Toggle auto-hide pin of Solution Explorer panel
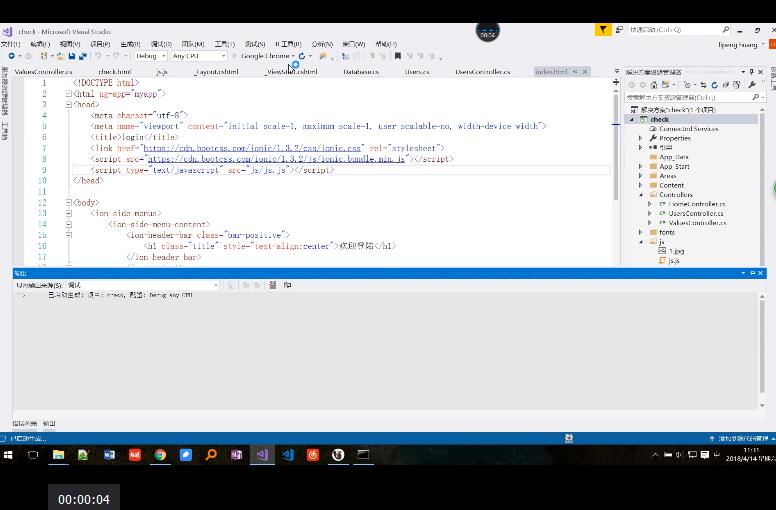Image resolution: width=776 pixels, height=510 pixels. pos(752,72)
